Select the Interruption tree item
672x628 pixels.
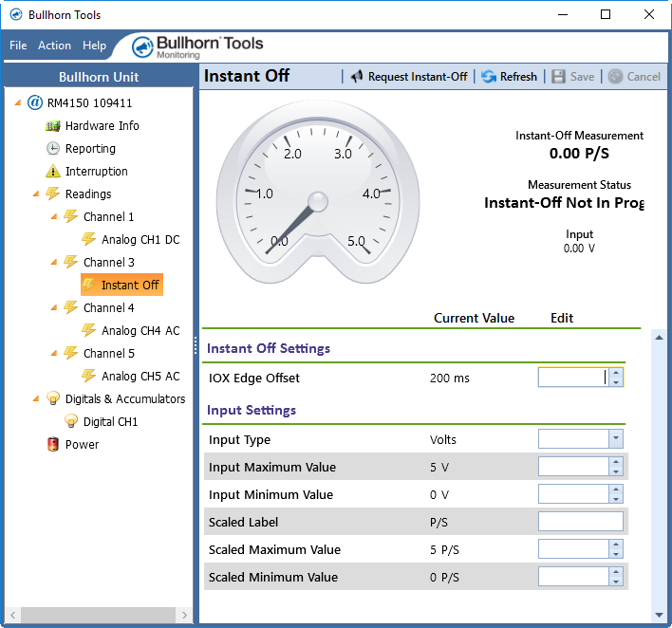click(x=97, y=172)
